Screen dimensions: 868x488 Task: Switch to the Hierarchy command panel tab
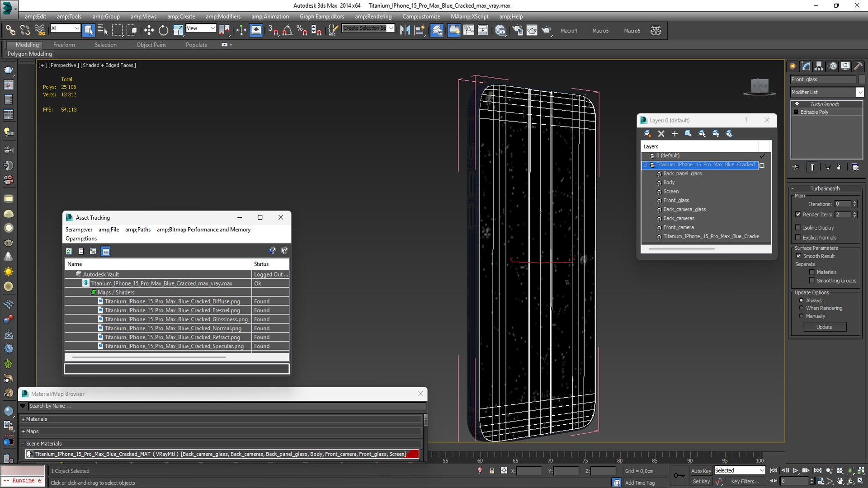[x=819, y=66]
